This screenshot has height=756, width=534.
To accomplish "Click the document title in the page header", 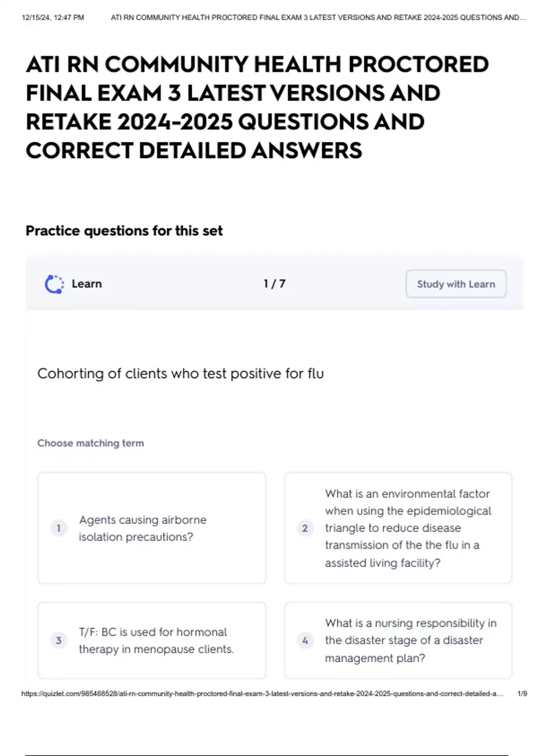I will point(318,18).
